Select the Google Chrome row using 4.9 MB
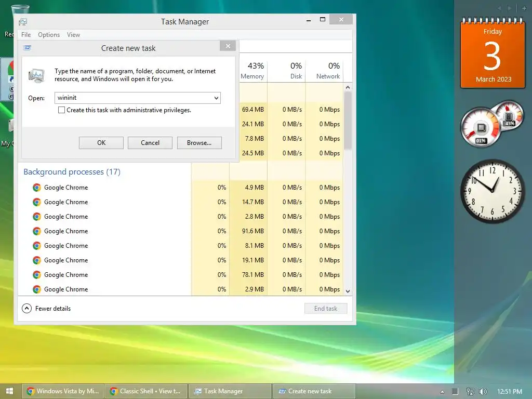This screenshot has height=399, width=532. click(180, 187)
